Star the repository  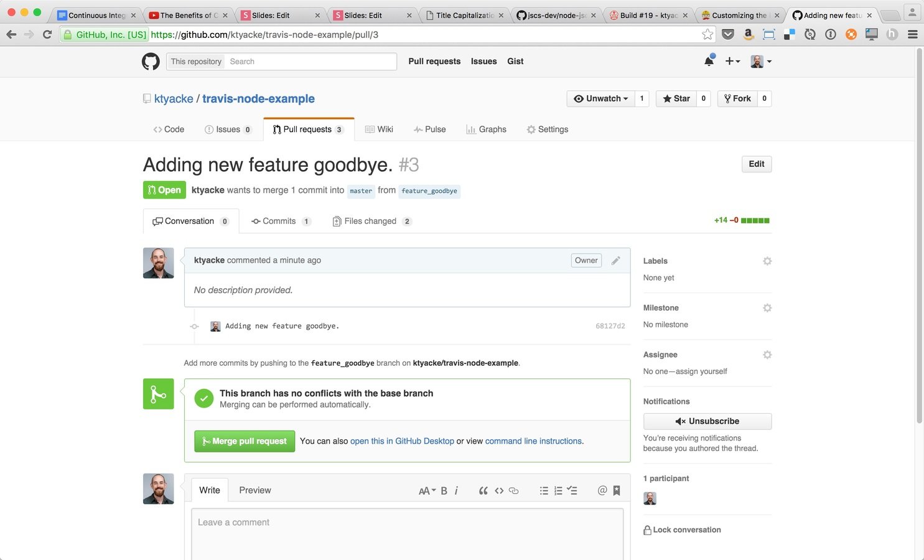click(676, 98)
